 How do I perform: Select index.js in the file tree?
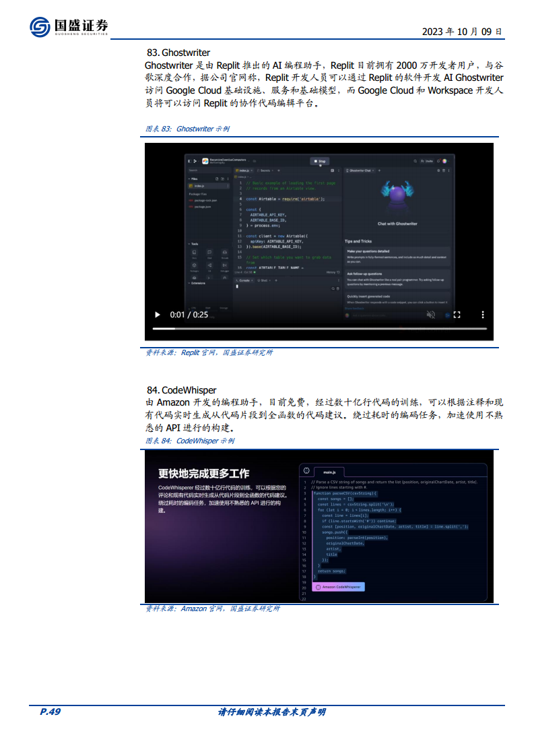[x=209, y=185]
